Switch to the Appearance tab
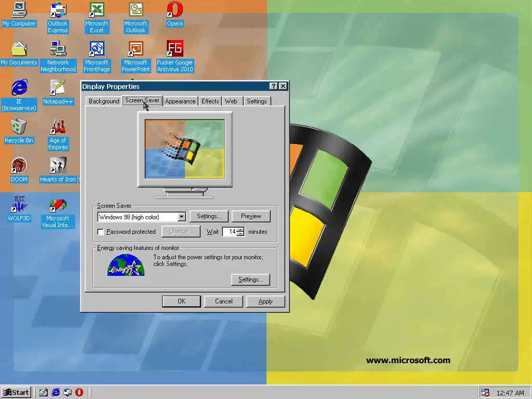This screenshot has width=532, height=399. [180, 101]
